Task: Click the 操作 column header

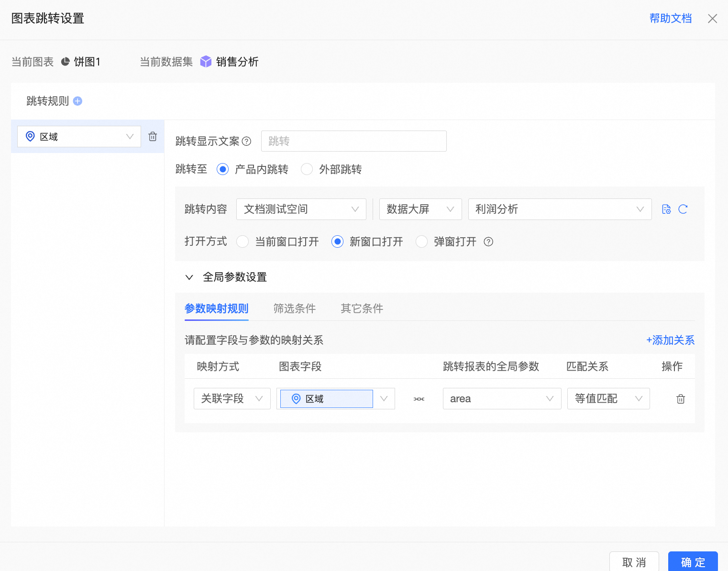Action: tap(672, 366)
